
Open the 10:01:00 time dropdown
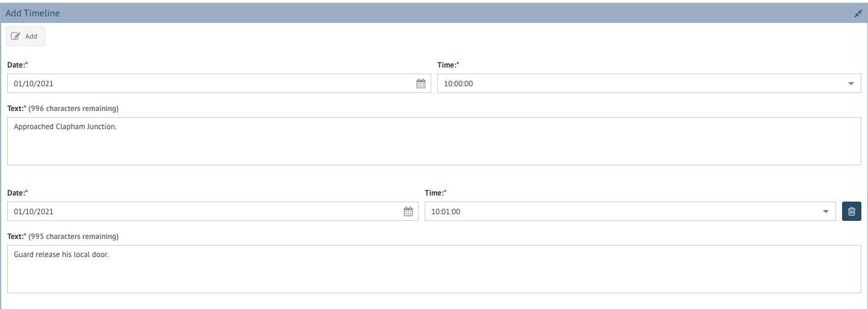pos(630,212)
